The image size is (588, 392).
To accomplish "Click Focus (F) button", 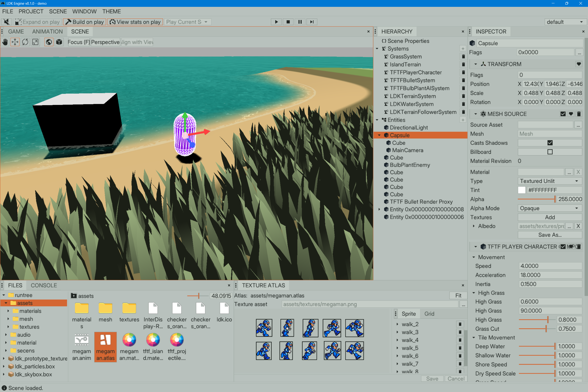I will (x=79, y=42).
